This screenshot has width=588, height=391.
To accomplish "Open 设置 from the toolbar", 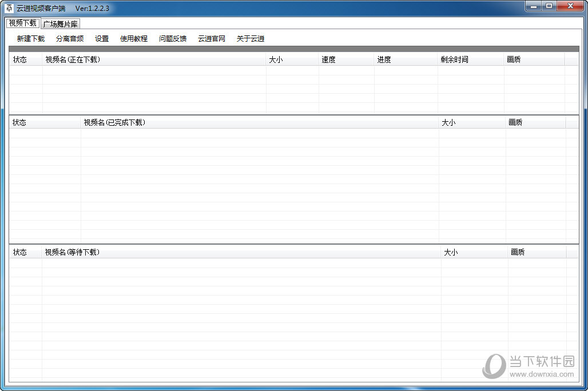I will tap(102, 39).
